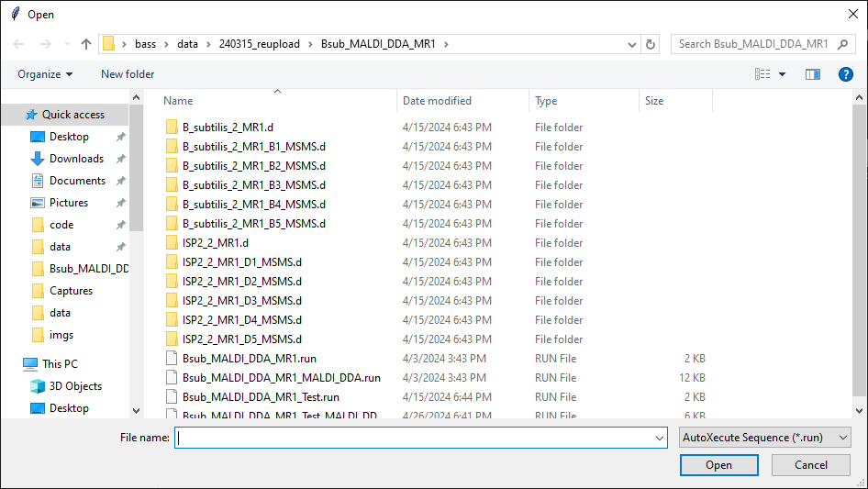Expand the File name history dropdown
Screen dimensions: 868x489
click(x=660, y=438)
